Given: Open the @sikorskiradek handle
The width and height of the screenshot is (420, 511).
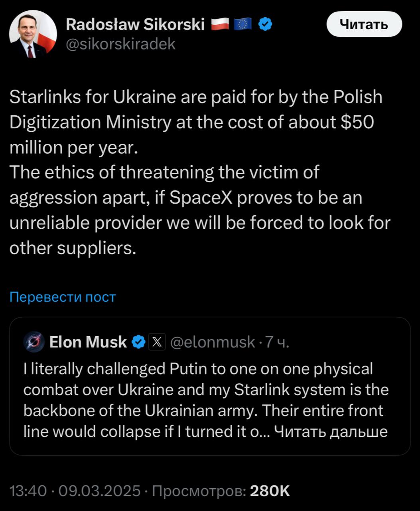Looking at the screenshot, I should [x=120, y=44].
